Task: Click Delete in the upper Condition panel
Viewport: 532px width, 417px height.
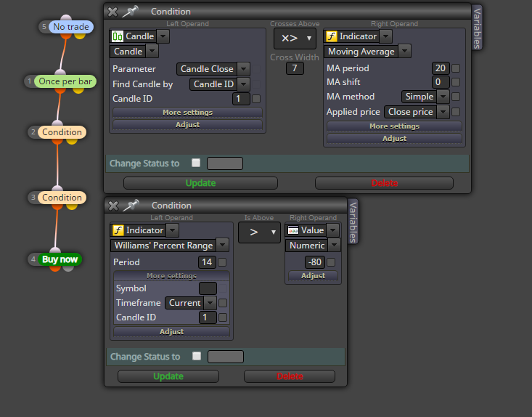Action: click(x=384, y=183)
